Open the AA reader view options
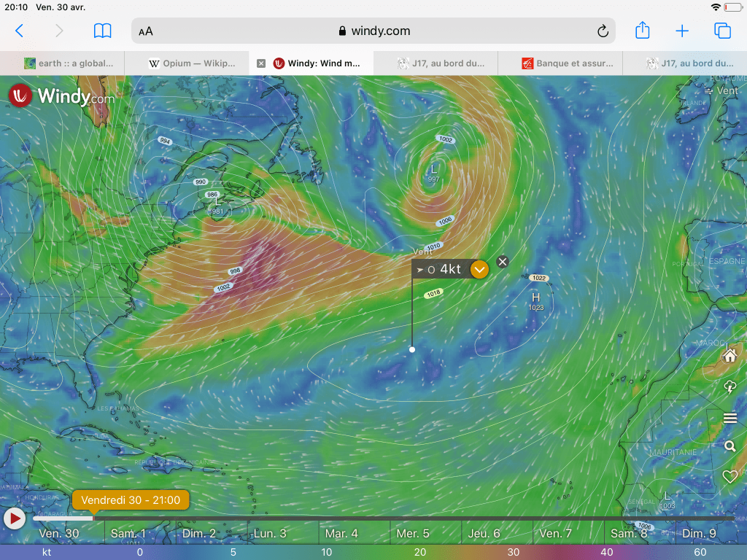747x560 pixels. pyautogui.click(x=146, y=31)
